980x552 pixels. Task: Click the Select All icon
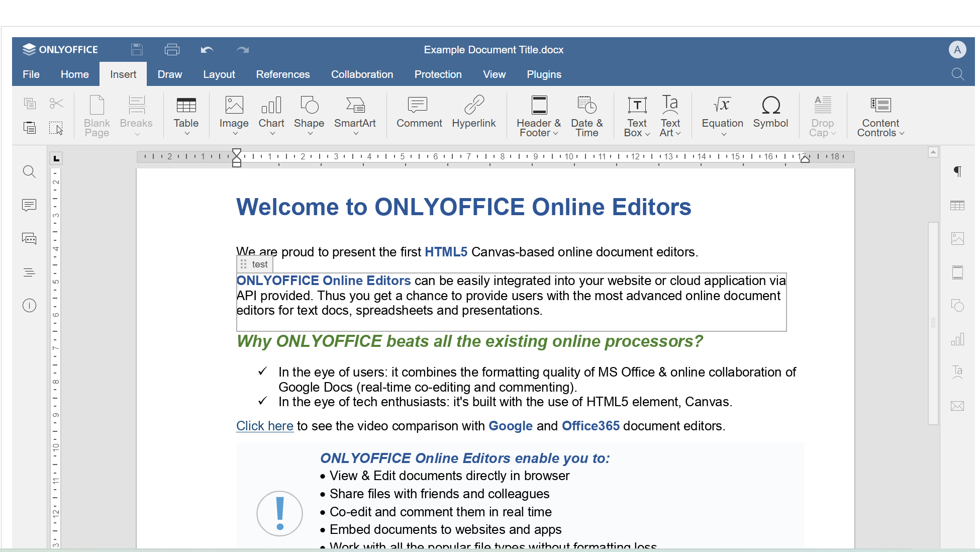point(56,128)
